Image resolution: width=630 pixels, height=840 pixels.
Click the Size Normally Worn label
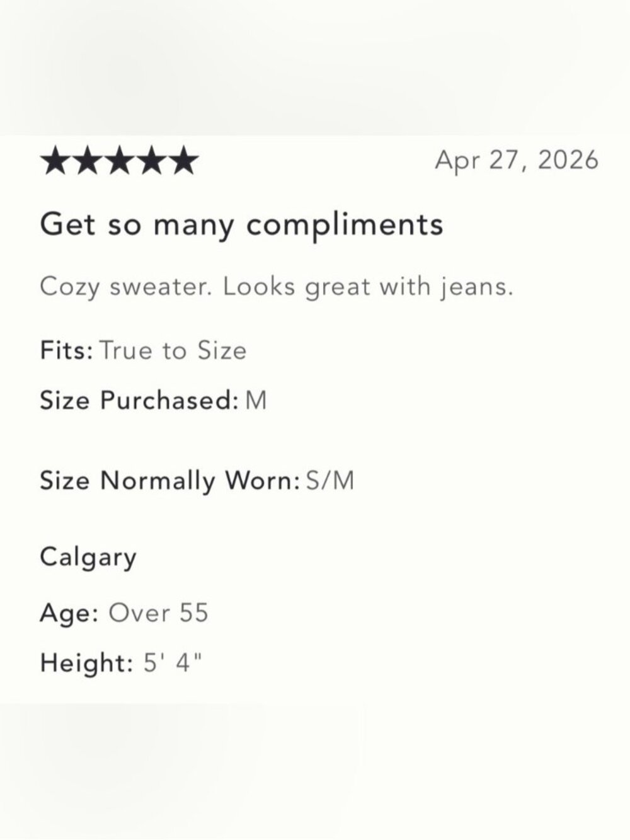tap(170, 481)
